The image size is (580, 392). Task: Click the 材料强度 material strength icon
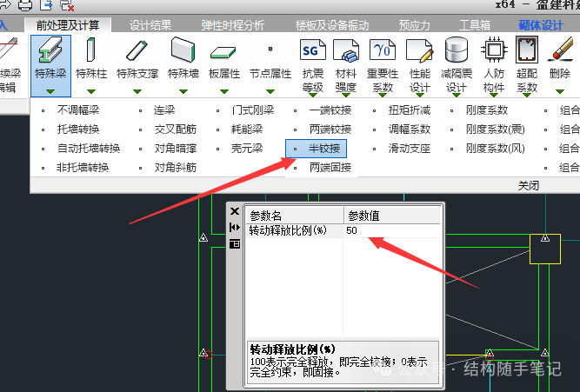(346, 50)
